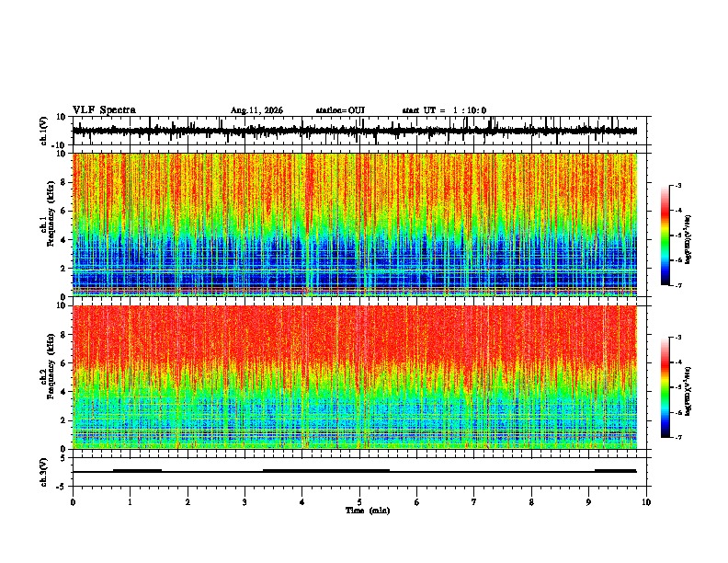Click the time axis tick label "3"
Screen dimensions: 728x563
coord(245,502)
